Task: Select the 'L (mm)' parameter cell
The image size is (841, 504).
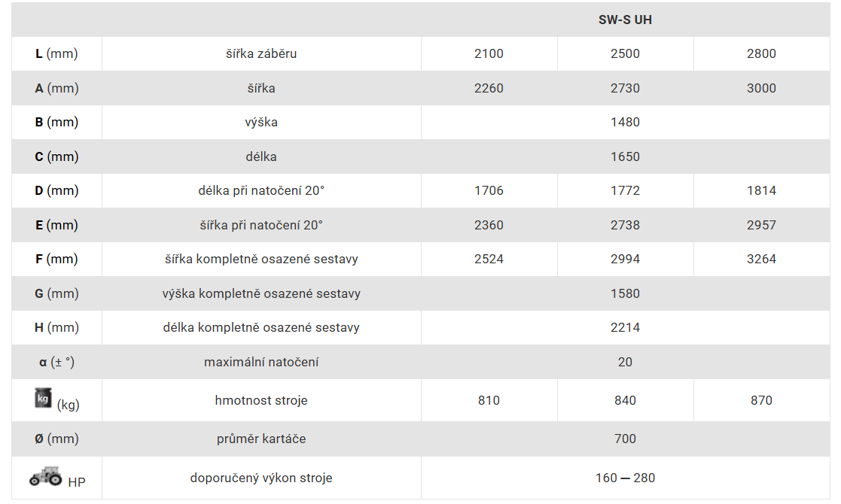Action: pos(56,53)
